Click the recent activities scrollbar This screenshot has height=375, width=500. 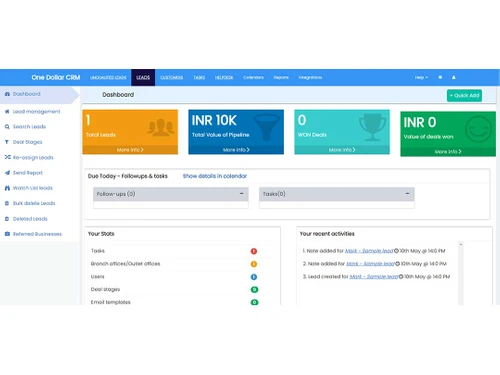[x=461, y=273]
